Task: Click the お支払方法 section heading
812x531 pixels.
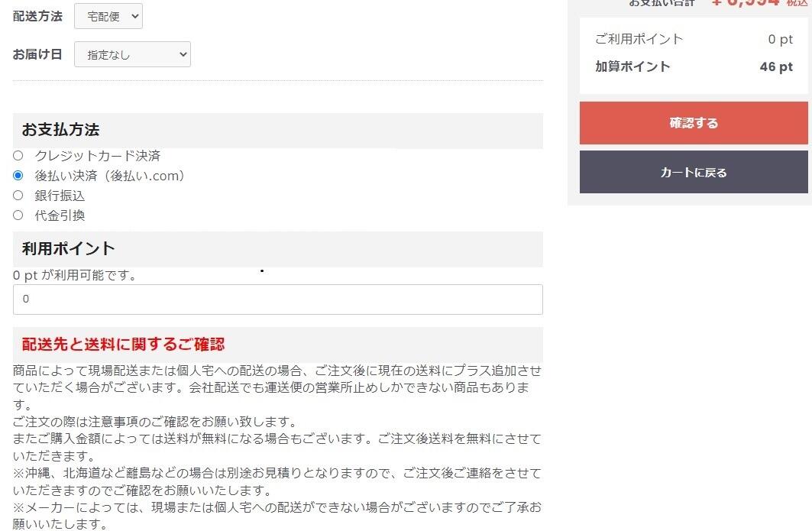Action: coord(60,130)
